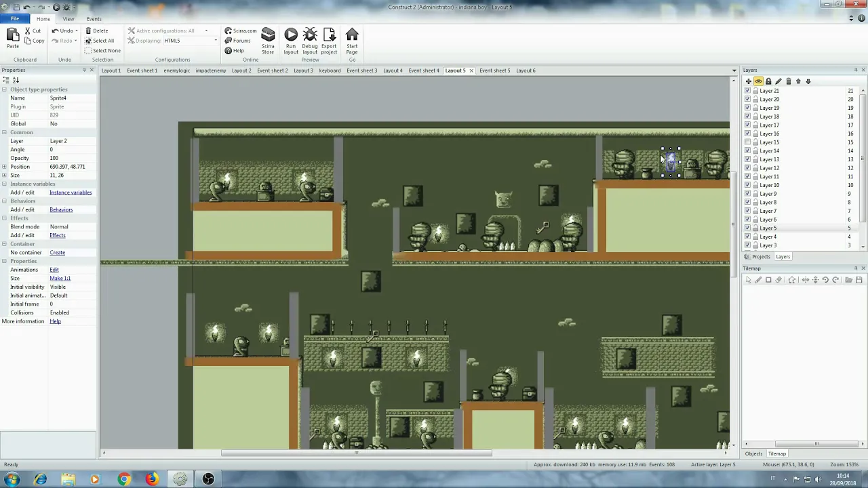This screenshot has height=488, width=868.
Task: Open Google Chrome from the taskbar
Action: (x=123, y=479)
